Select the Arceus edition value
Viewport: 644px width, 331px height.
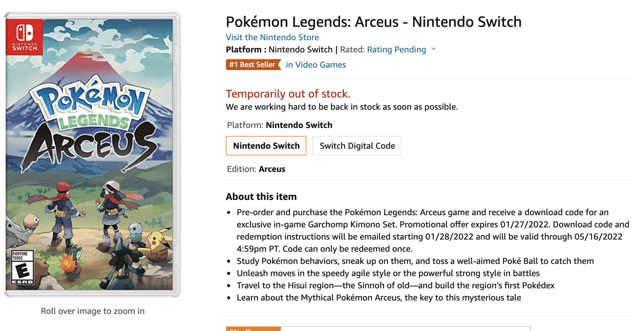coord(272,169)
